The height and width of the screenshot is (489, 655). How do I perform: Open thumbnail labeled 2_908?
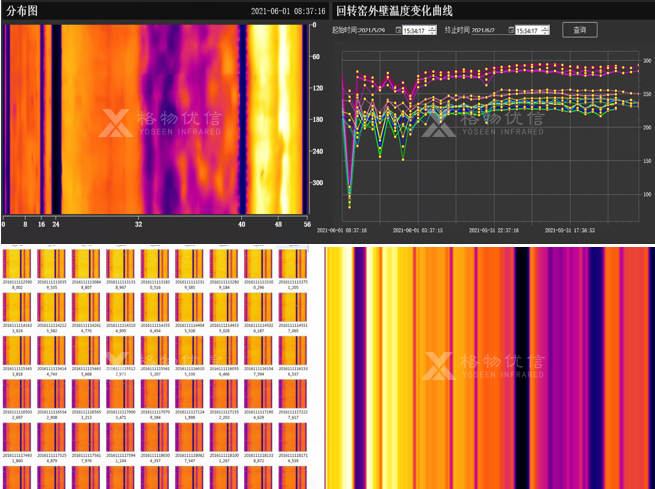[51, 394]
